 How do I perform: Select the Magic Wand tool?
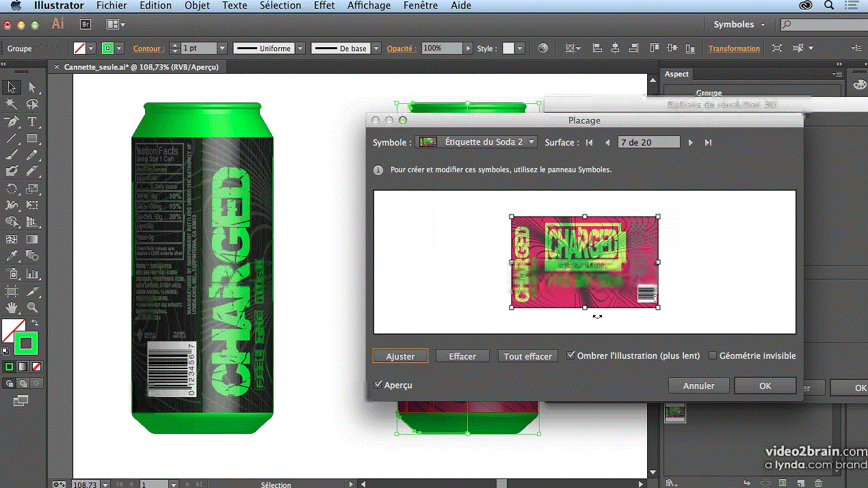coord(12,104)
